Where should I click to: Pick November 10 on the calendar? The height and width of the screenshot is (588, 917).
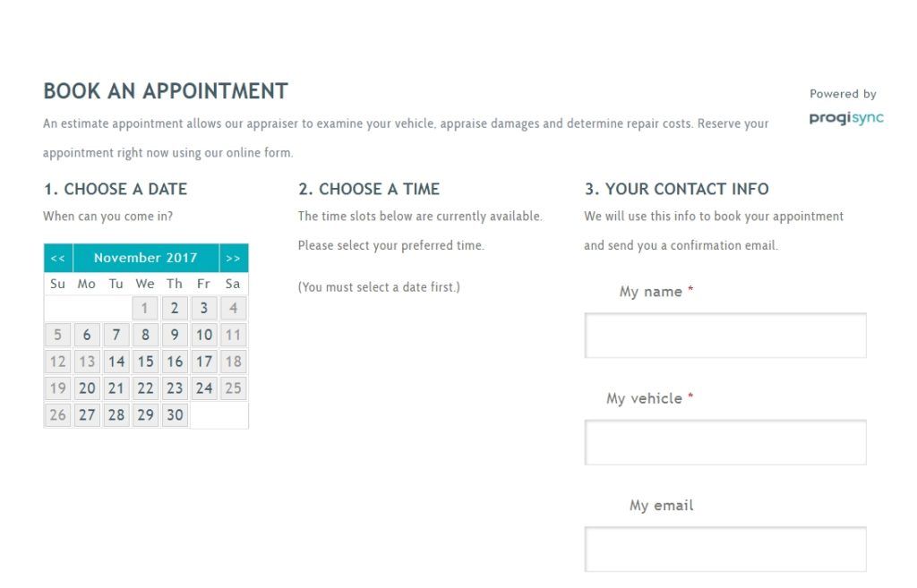[x=204, y=336]
